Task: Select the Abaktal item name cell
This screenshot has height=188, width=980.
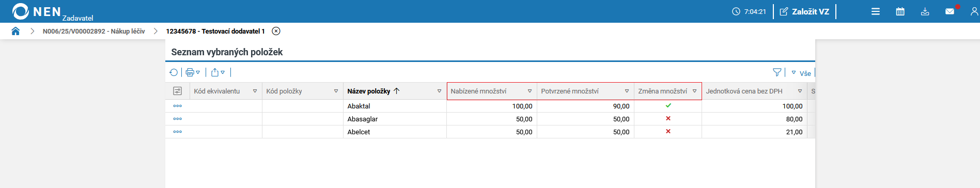Action: tap(395, 106)
